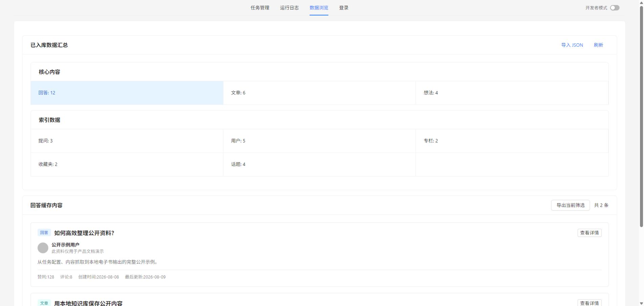
Task: Click the 评论:8 count
Action: (x=66, y=277)
